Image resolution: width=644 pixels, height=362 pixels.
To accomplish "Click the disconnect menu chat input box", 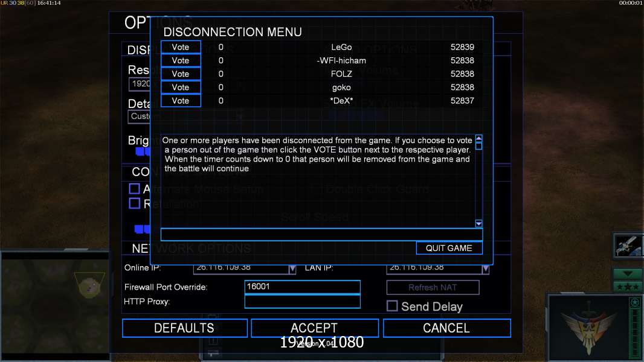I will tap(321, 235).
